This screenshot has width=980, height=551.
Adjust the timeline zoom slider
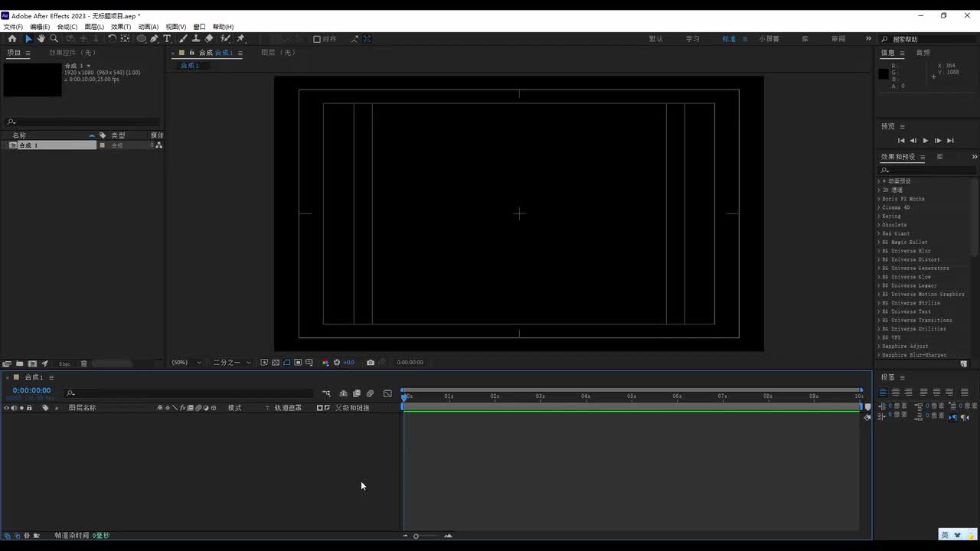point(416,536)
